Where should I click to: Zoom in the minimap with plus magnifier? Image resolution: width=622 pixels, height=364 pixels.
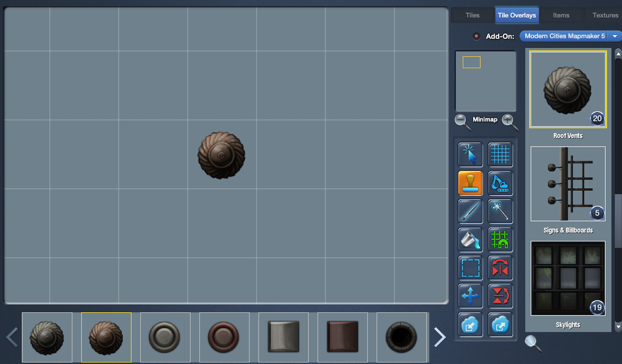[x=509, y=121]
